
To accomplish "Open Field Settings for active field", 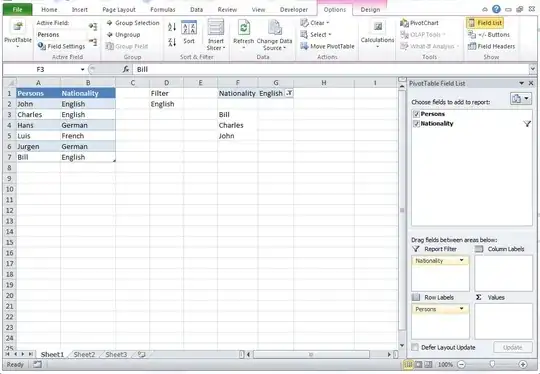I will pyautogui.click(x=61, y=46).
